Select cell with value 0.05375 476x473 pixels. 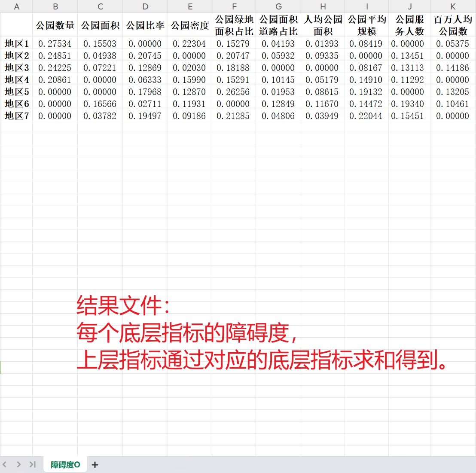pyautogui.click(x=453, y=44)
